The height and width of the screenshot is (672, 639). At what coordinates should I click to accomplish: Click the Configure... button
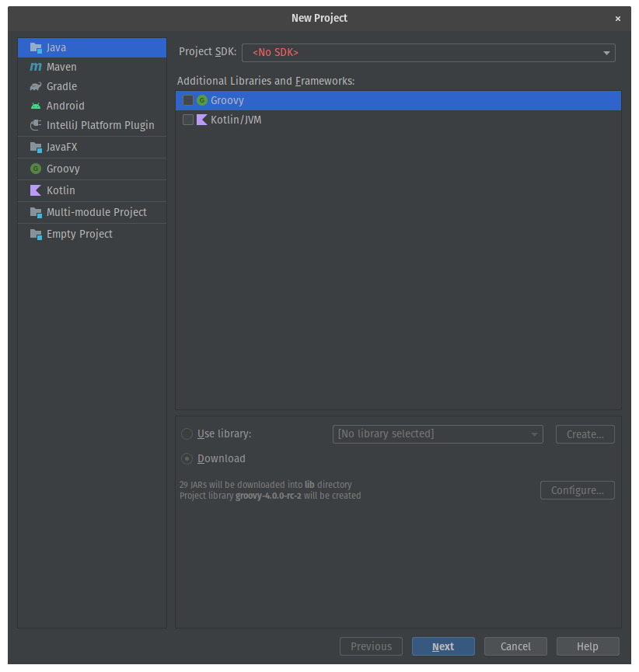click(x=578, y=490)
